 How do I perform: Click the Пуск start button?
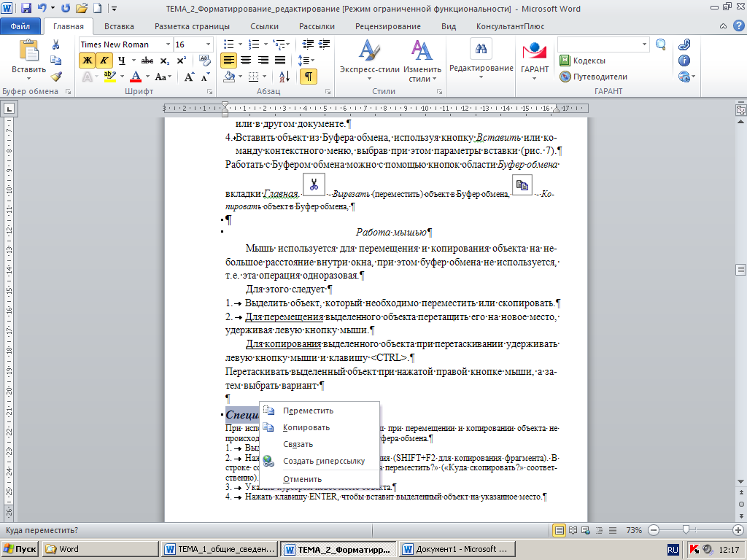pos(20,549)
